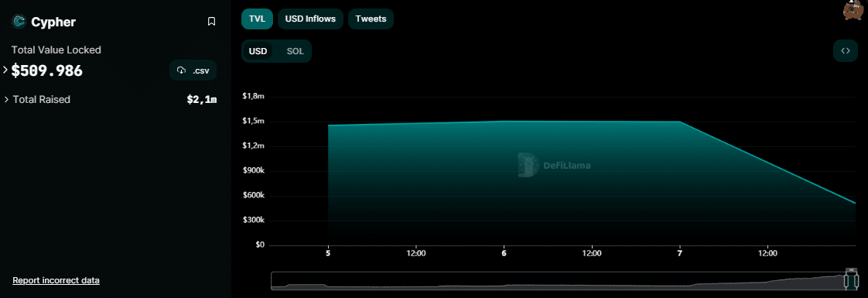Click the download cloud icon beside .csv
Screen dimensions: 868x298
[x=181, y=70]
